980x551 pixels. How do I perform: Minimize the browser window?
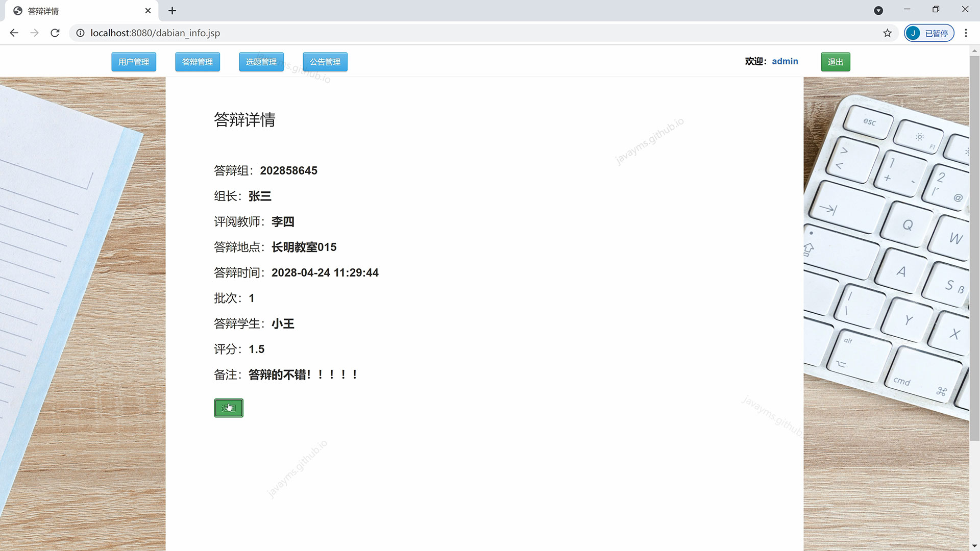907,9
